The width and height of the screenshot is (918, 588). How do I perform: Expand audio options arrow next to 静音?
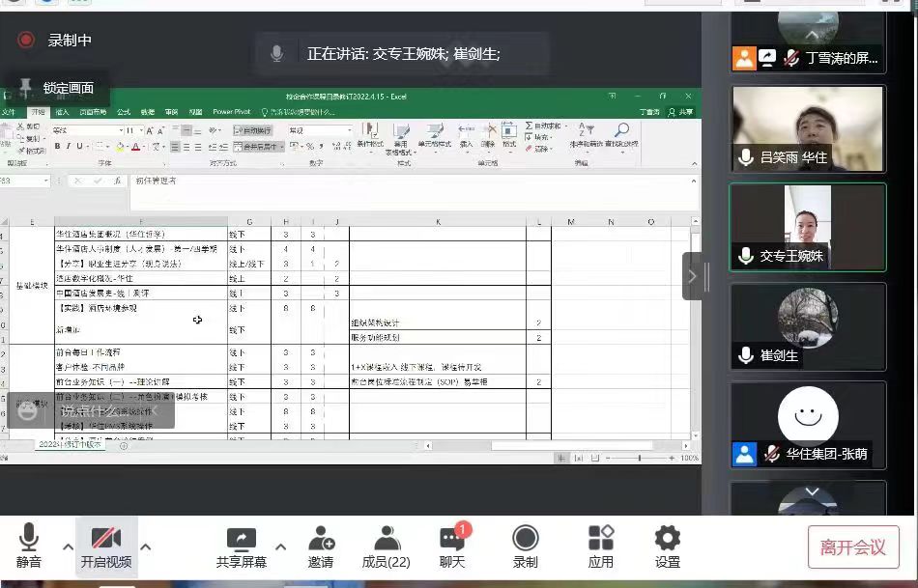click(x=68, y=547)
